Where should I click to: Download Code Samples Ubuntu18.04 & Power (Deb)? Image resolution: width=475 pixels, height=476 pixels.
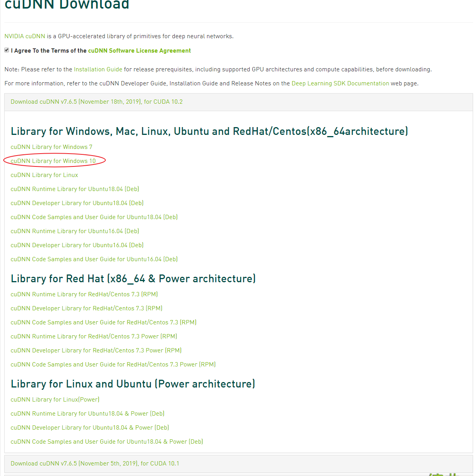coord(107,442)
